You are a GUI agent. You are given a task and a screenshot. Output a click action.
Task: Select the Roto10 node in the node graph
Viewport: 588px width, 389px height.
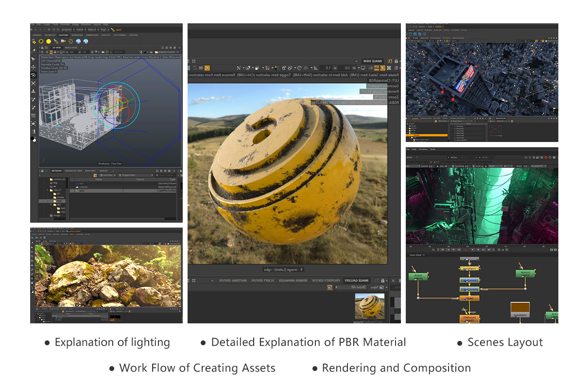click(x=525, y=274)
